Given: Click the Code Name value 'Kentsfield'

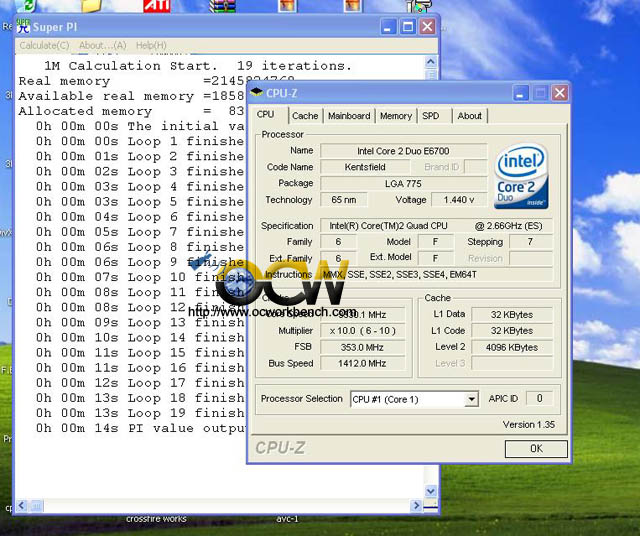Looking at the screenshot, I should 365,167.
